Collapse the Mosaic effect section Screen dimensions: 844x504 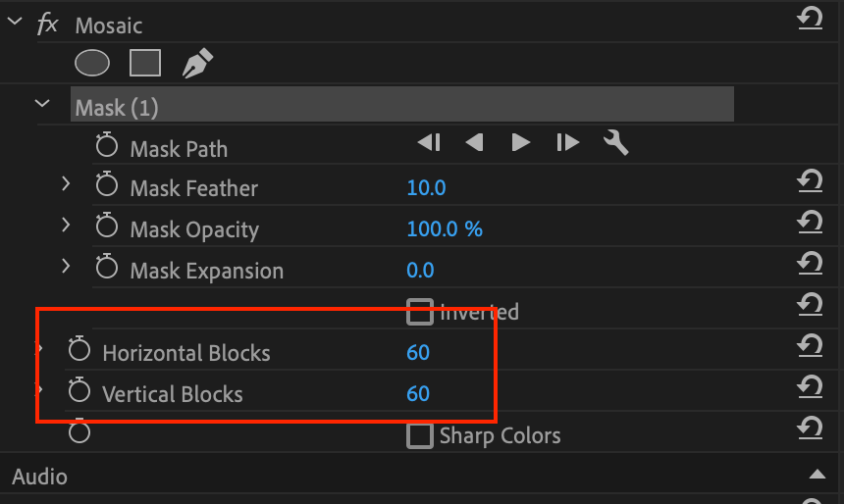(14, 23)
